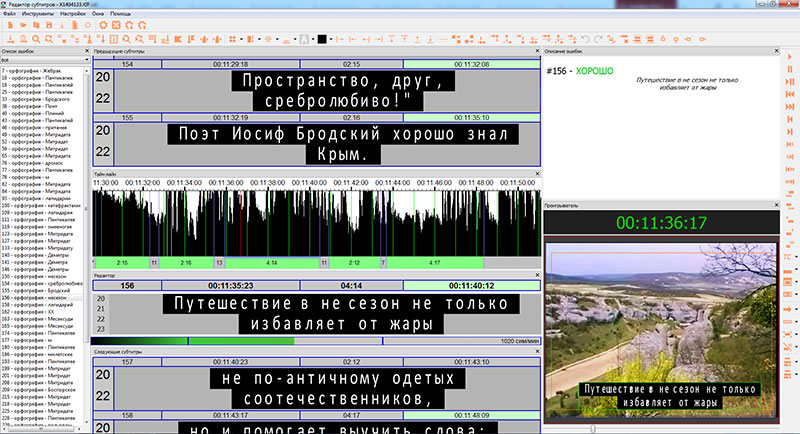Click the video position slider below the player
Screen dimensions: 800x434
pyautogui.click(x=661, y=429)
